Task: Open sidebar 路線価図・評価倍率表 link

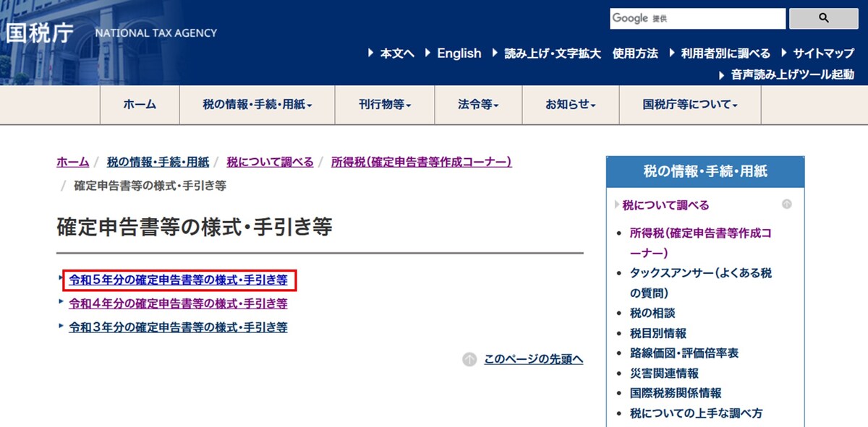Action: [684, 353]
